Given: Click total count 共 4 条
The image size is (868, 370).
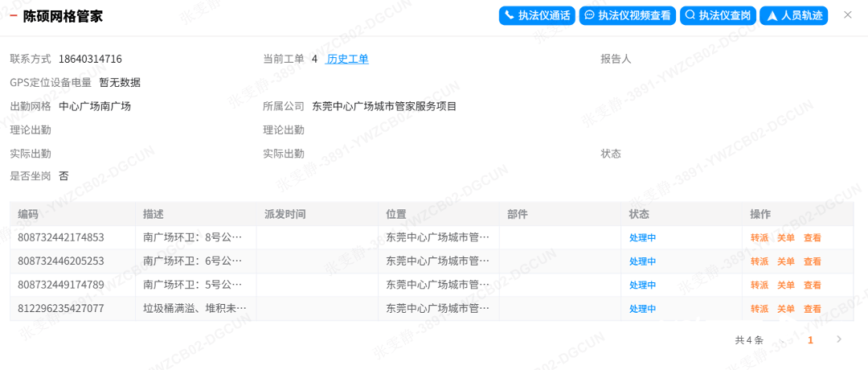Looking at the screenshot, I should pos(749,340).
